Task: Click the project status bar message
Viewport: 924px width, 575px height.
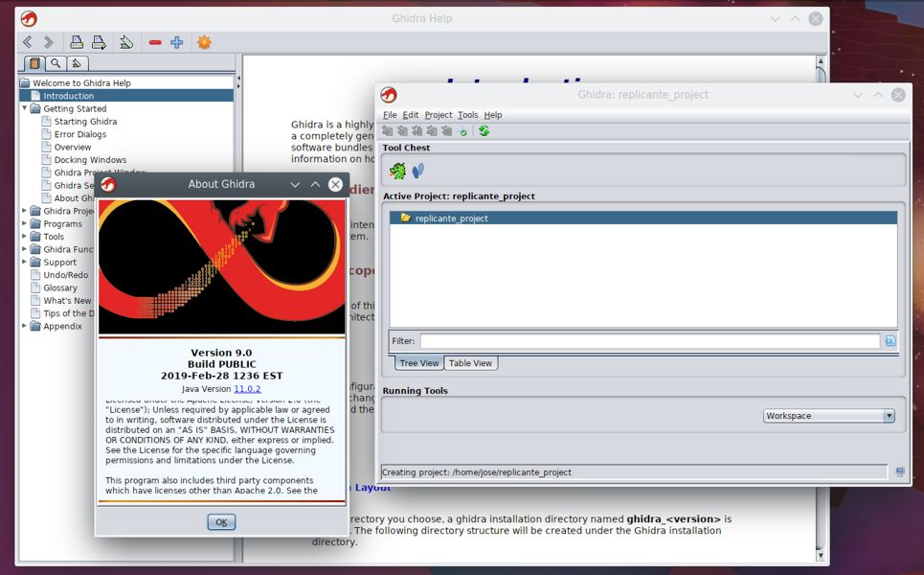Action: (477, 472)
